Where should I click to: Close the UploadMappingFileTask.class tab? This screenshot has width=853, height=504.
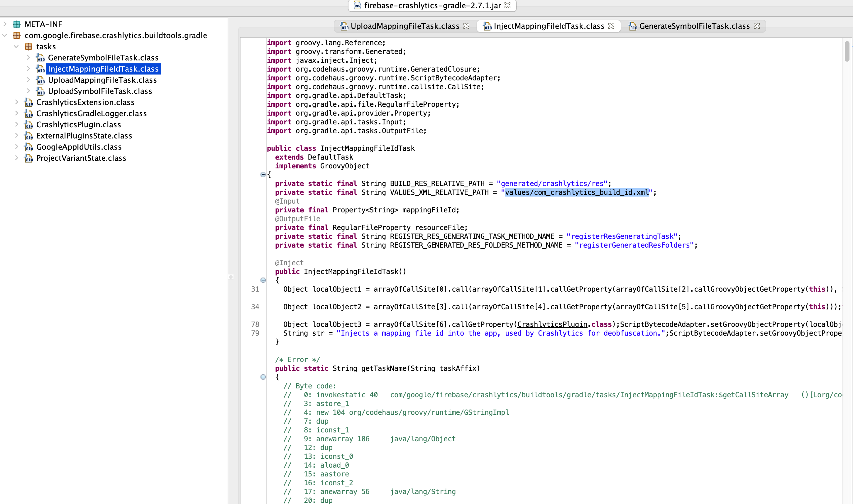coord(467,26)
